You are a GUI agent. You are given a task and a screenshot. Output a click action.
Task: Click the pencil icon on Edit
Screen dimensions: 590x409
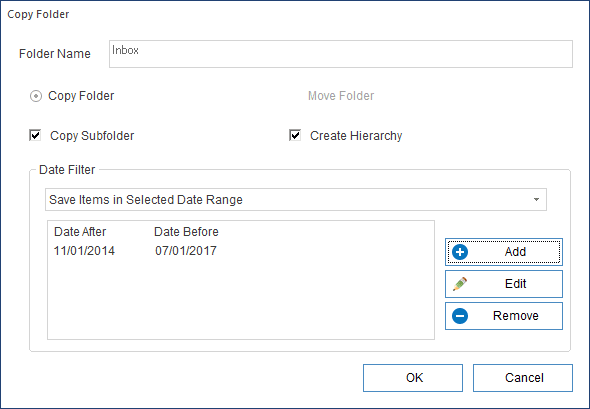(460, 284)
